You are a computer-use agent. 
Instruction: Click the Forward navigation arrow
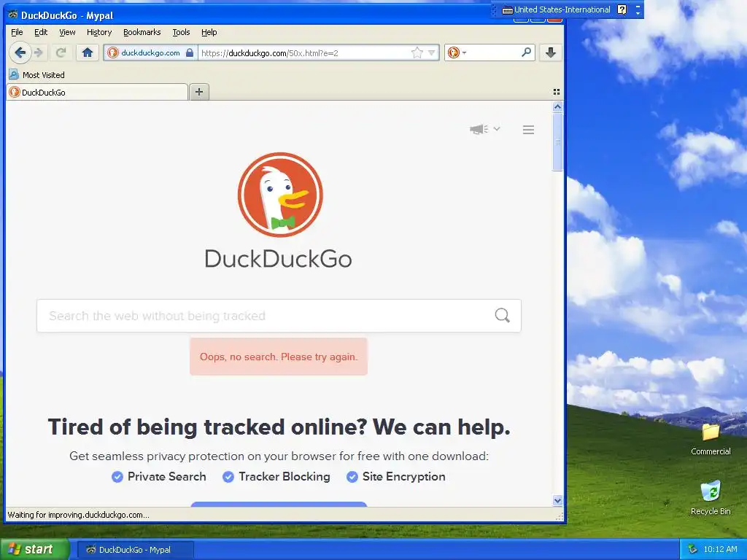39,52
